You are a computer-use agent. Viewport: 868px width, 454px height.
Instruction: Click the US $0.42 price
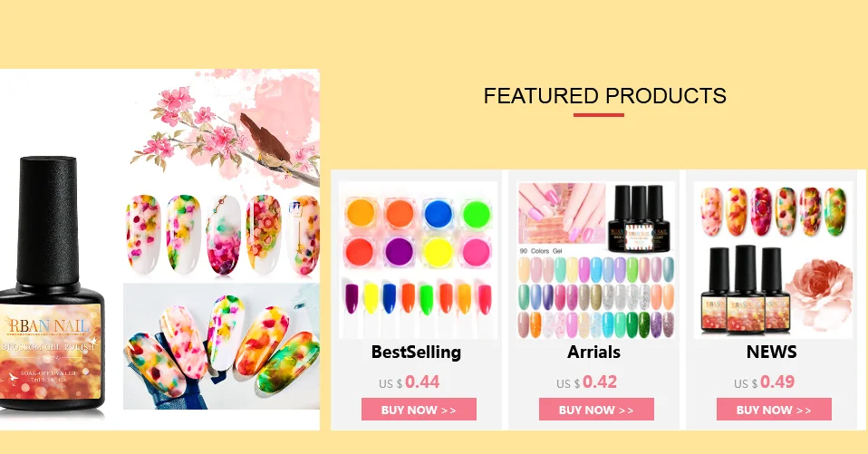(587, 382)
